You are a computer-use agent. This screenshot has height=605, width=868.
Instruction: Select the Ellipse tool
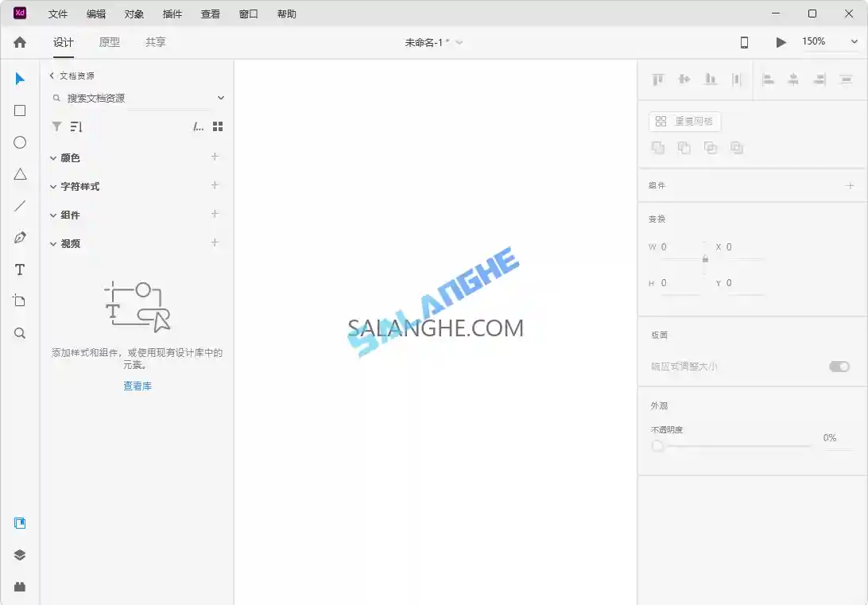pyautogui.click(x=19, y=142)
